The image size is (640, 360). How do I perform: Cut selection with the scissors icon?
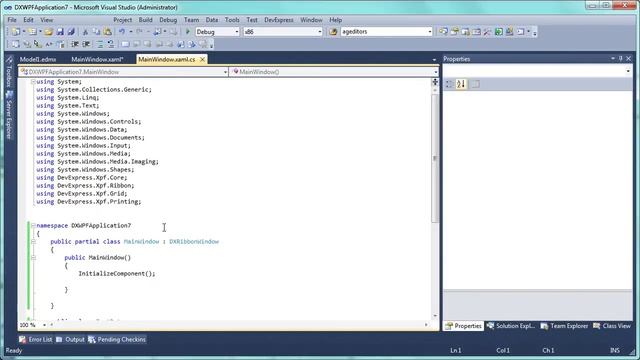pos(85,32)
